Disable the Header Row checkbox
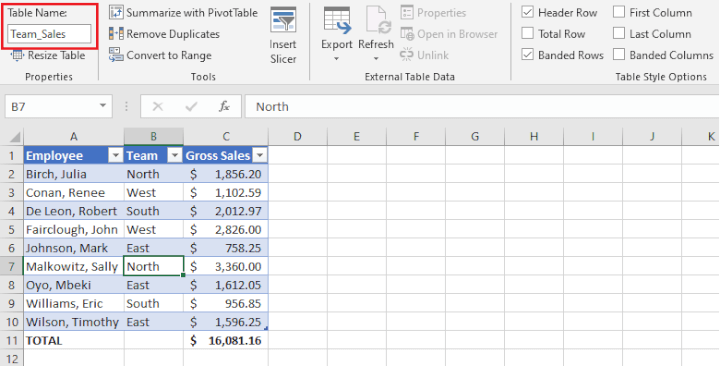Image resolution: width=720 pixels, height=366 pixels. coord(528,13)
